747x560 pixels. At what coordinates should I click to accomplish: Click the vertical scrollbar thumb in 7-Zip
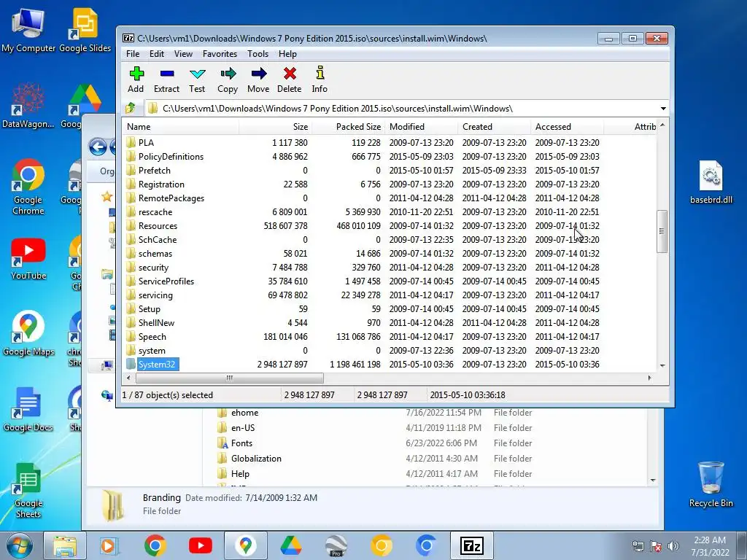click(x=662, y=231)
